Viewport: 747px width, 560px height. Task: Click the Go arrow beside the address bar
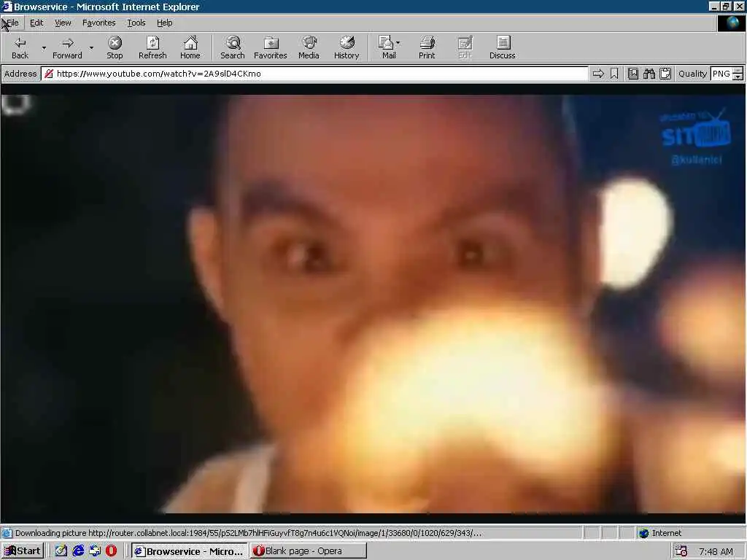pyautogui.click(x=598, y=74)
